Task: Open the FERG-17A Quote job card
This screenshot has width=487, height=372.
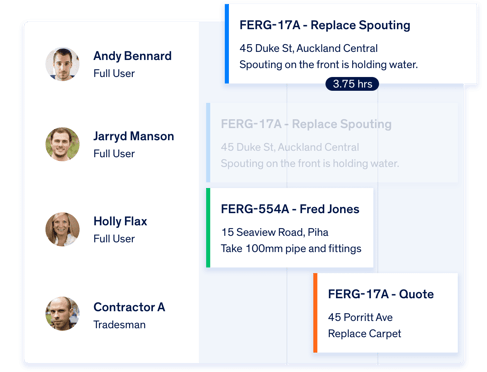Action: (x=386, y=313)
